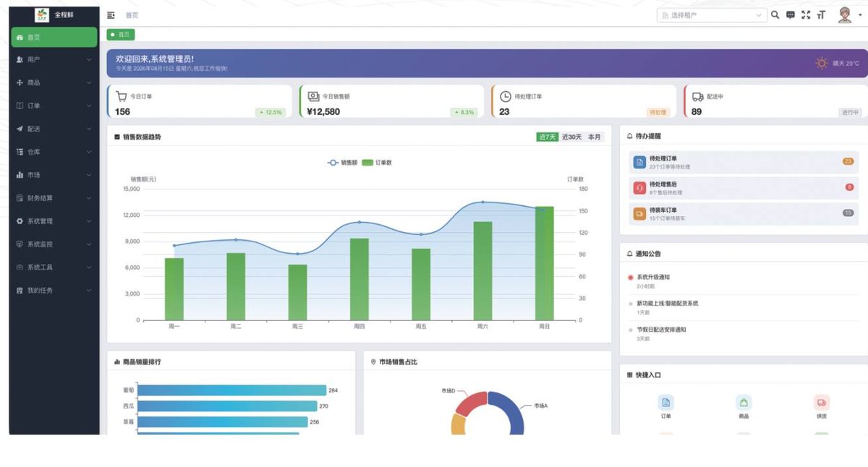Screen dimensions: 868x467
Task: Click the 葡萄 bar in product ranking
Action: (231, 390)
